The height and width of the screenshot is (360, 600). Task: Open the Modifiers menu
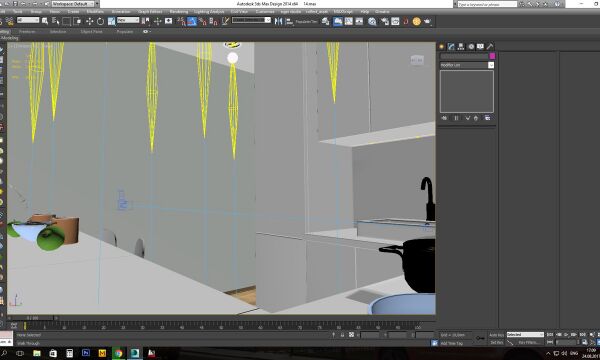[95, 12]
